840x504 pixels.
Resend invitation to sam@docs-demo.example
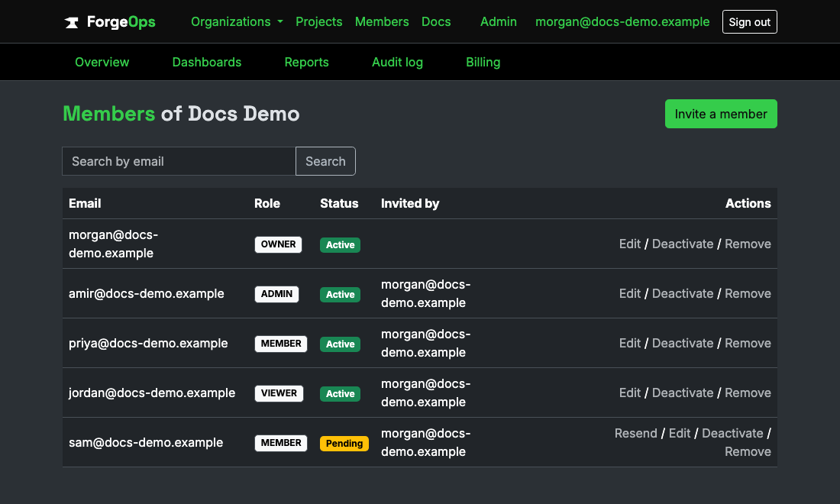click(635, 433)
